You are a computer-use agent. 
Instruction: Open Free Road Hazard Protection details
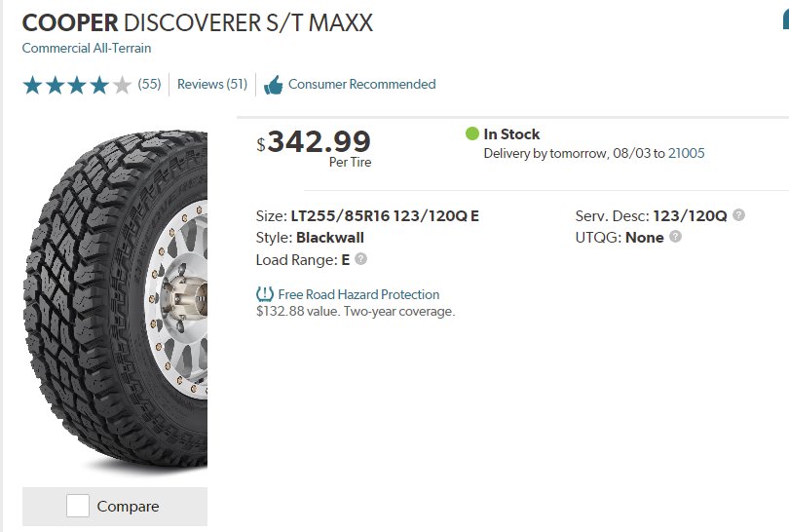point(358,294)
